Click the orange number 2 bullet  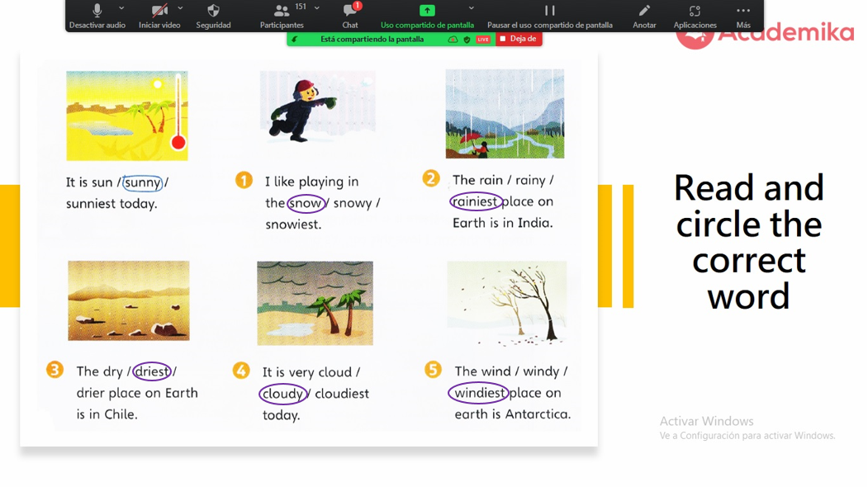[431, 178]
